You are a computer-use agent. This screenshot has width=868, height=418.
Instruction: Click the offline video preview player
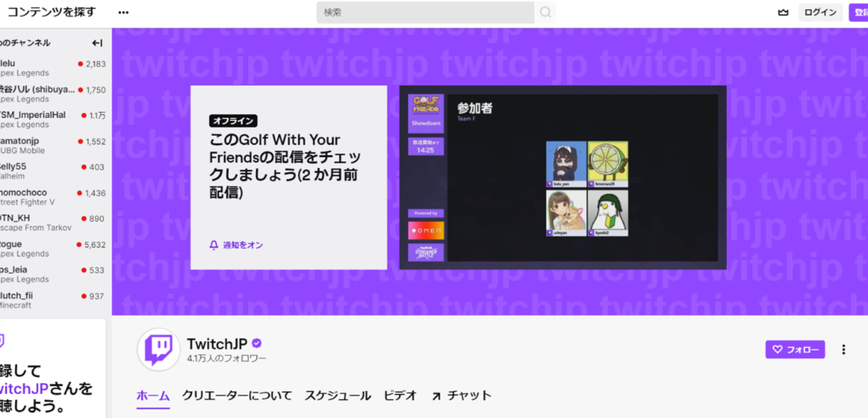pos(562,177)
